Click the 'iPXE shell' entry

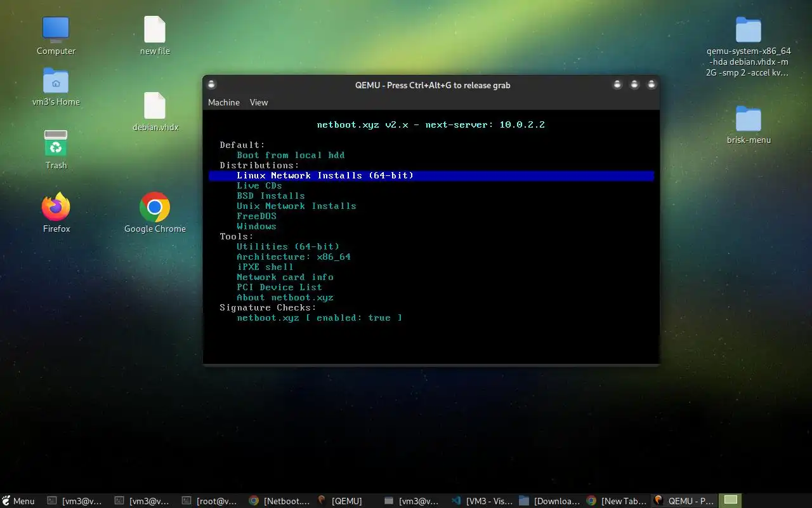click(x=265, y=267)
